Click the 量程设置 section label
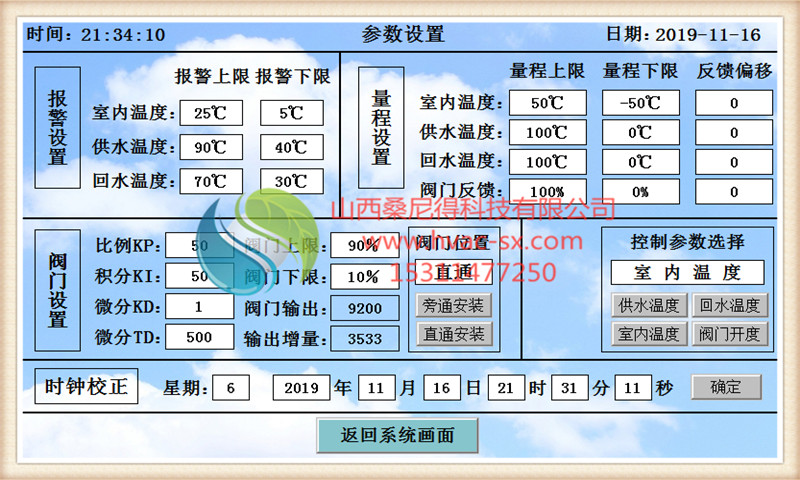Screen dimensions: 800x480 tap(381, 128)
